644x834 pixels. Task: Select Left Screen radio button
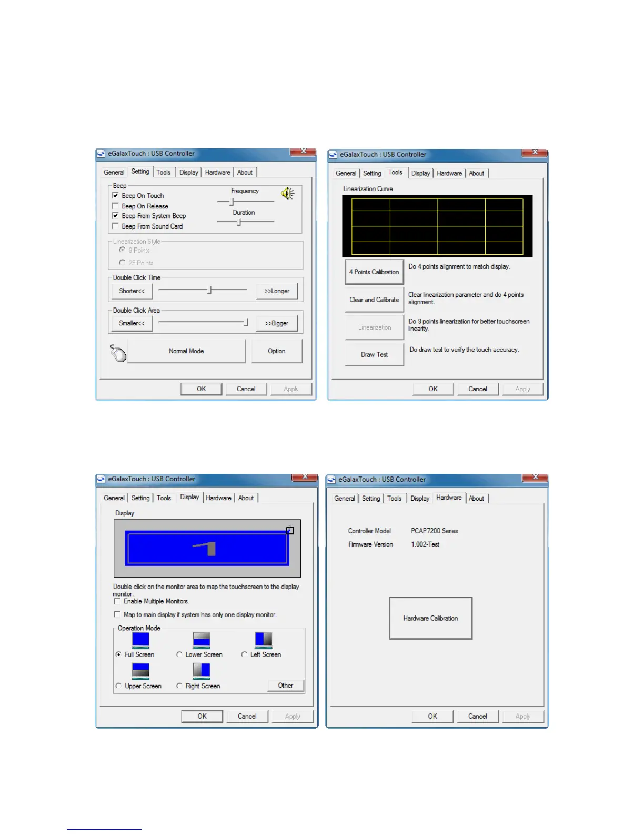pos(244,654)
